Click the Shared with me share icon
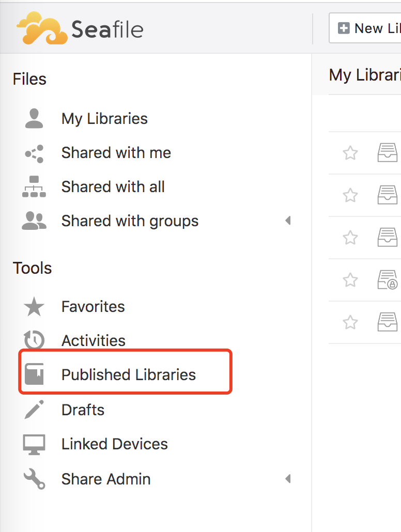The image size is (401, 532). (x=34, y=153)
